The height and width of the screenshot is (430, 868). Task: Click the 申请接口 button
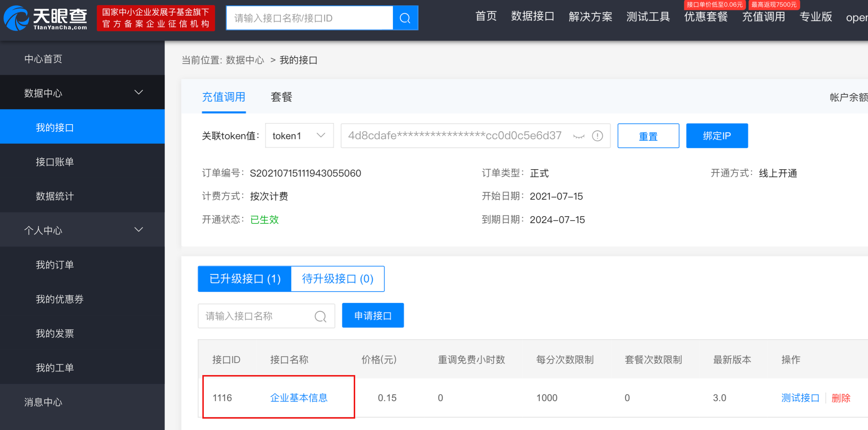[373, 315]
